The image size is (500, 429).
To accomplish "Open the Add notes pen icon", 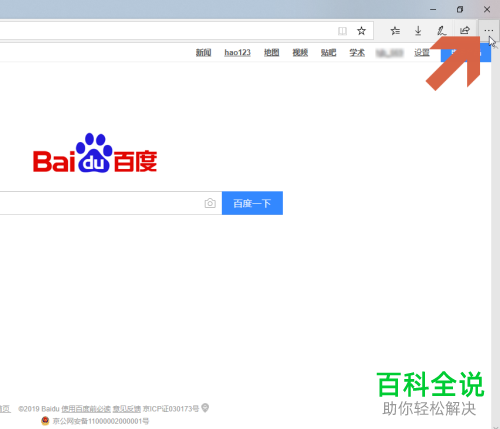I will [441, 31].
